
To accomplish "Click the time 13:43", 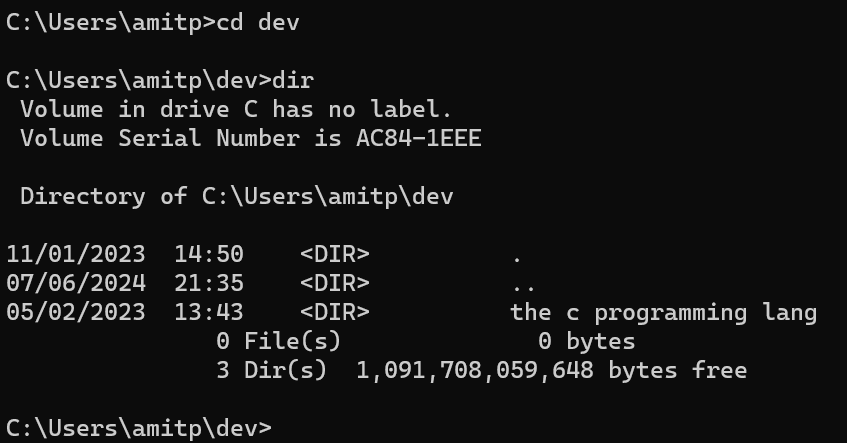I will (x=208, y=312).
